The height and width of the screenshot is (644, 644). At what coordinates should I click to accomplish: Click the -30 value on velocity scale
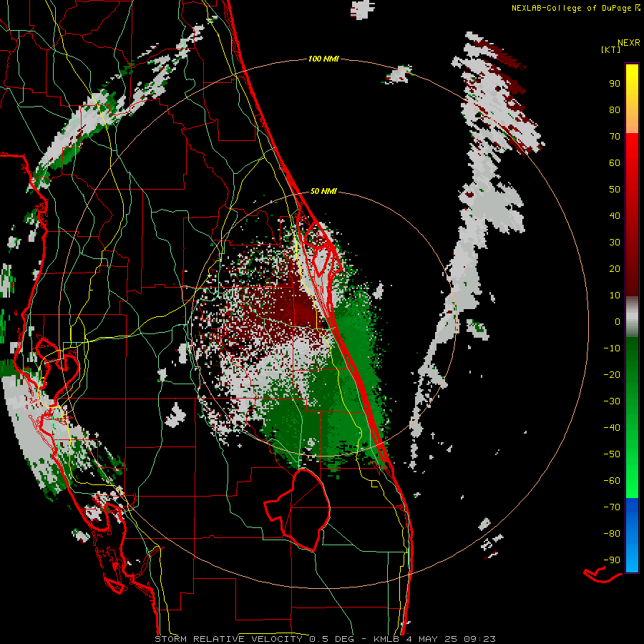612,401
